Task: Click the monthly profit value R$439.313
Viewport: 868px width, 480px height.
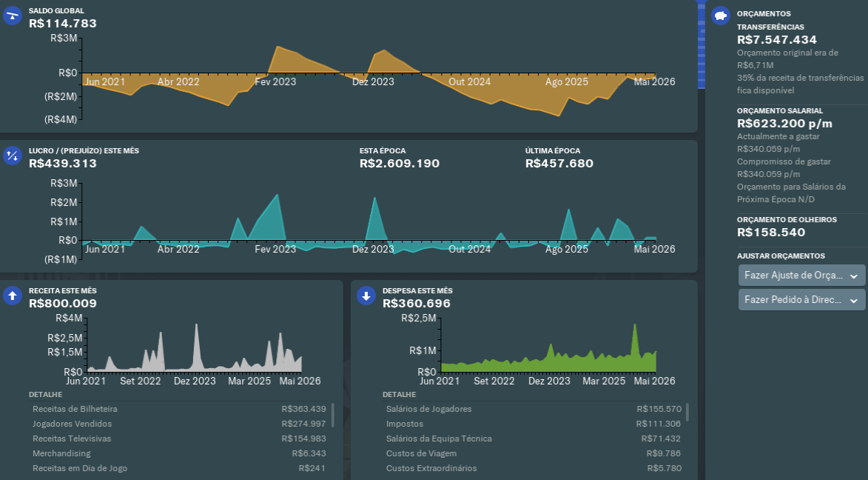Action: click(x=63, y=164)
